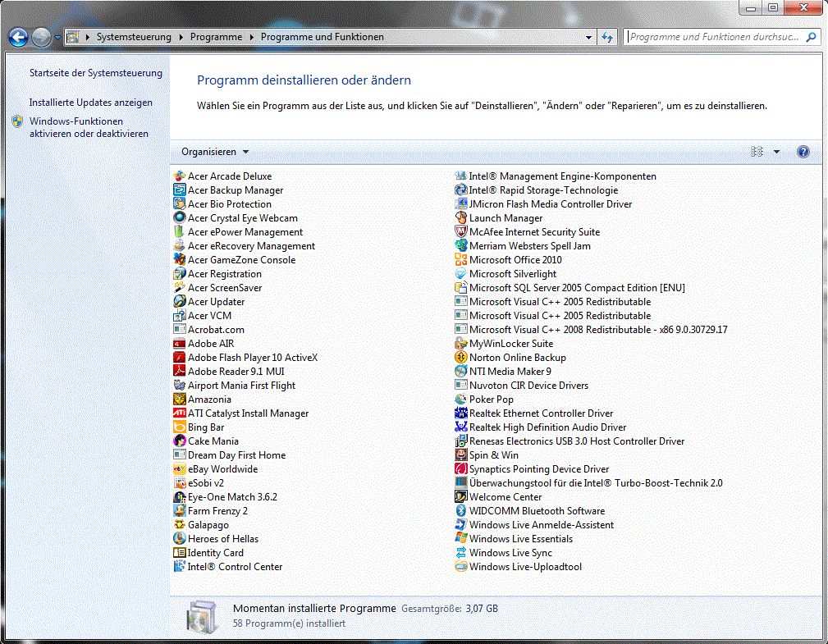
Task: Click the Acer Arcade Deluxe icon
Action: [x=180, y=176]
